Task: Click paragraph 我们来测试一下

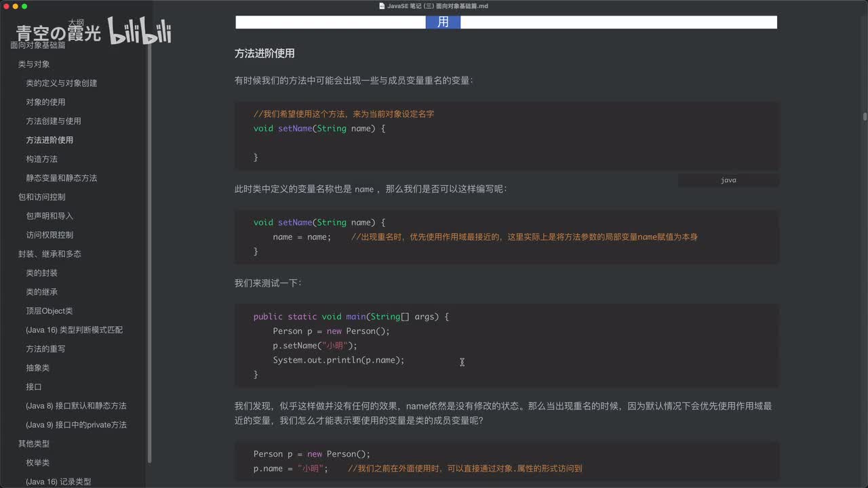Action: (x=268, y=283)
